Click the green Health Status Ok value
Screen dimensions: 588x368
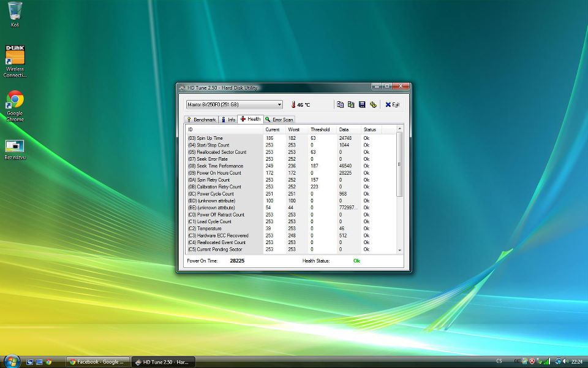click(x=356, y=261)
